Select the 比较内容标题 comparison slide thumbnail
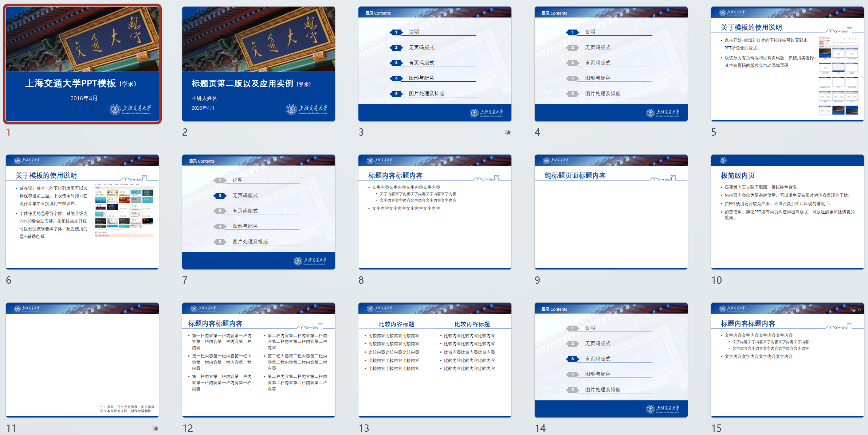 click(435, 360)
